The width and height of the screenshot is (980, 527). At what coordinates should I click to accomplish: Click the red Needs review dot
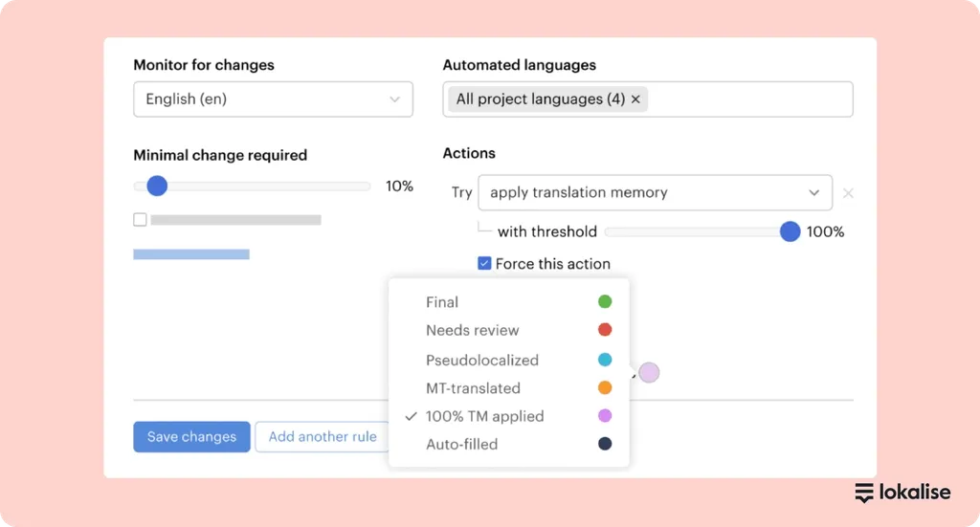pyautogui.click(x=604, y=330)
